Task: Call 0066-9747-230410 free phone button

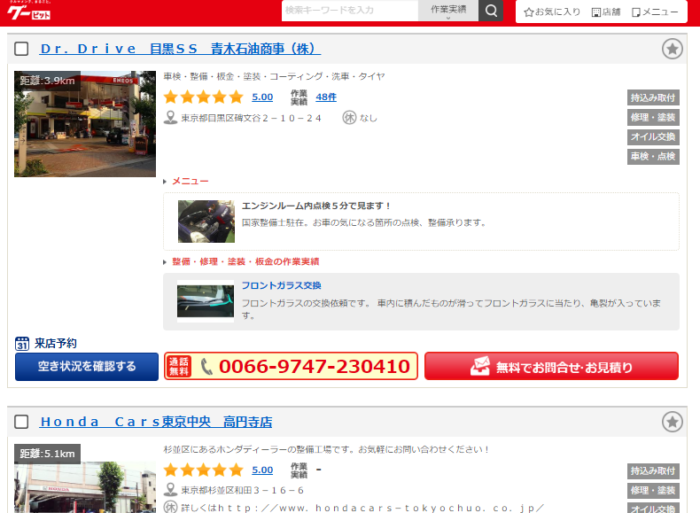Action: click(x=291, y=366)
